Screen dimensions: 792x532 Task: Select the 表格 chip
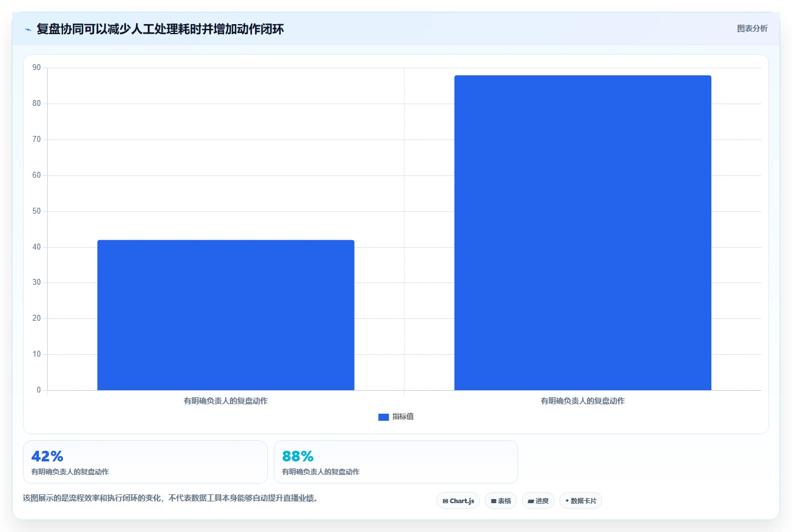[x=501, y=501]
